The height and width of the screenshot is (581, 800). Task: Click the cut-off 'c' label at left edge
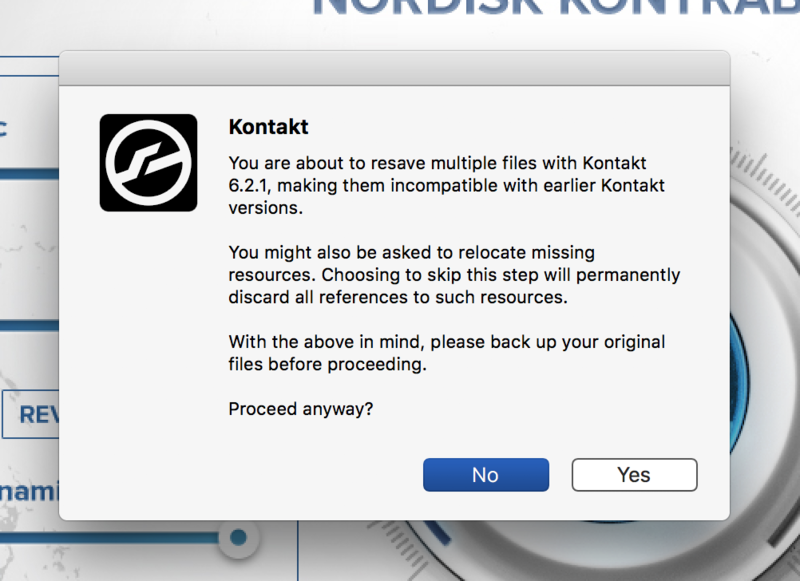[4, 128]
